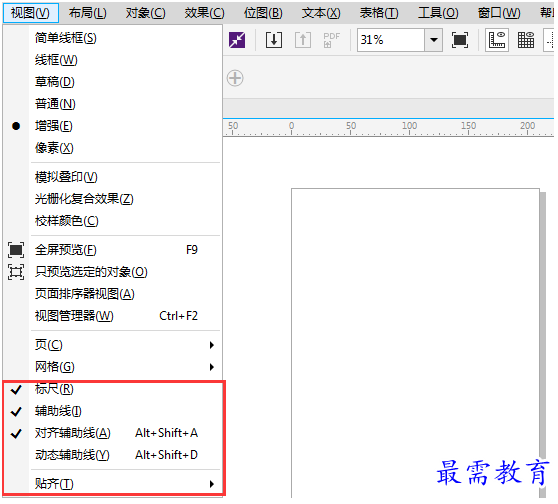Screen dimensions: 558x504
Task: Open the 工具(O) menu
Action: coord(438,13)
